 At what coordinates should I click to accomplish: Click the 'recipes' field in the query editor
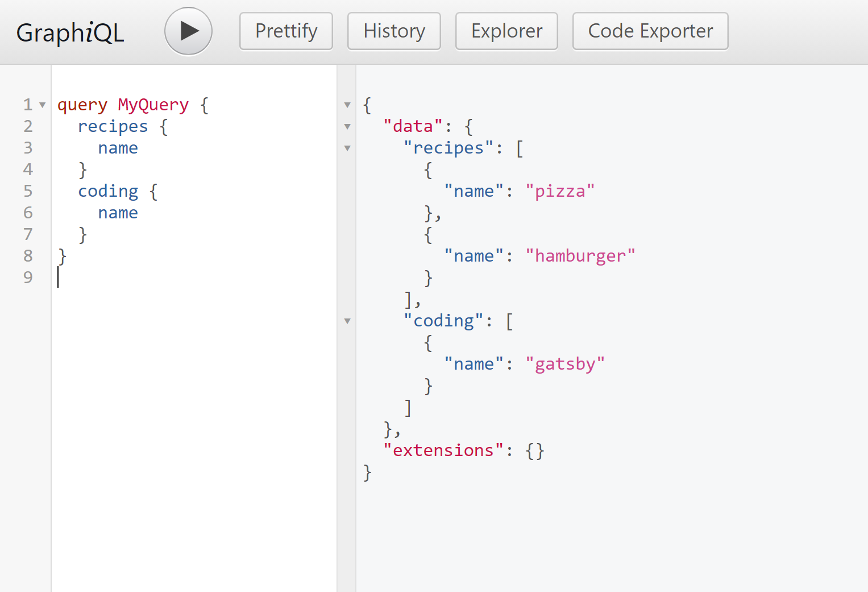point(113,127)
